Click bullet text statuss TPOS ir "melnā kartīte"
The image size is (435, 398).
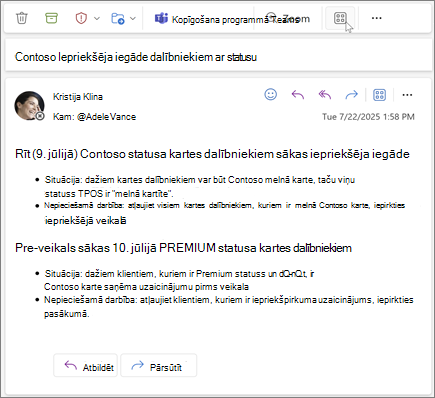point(109,194)
